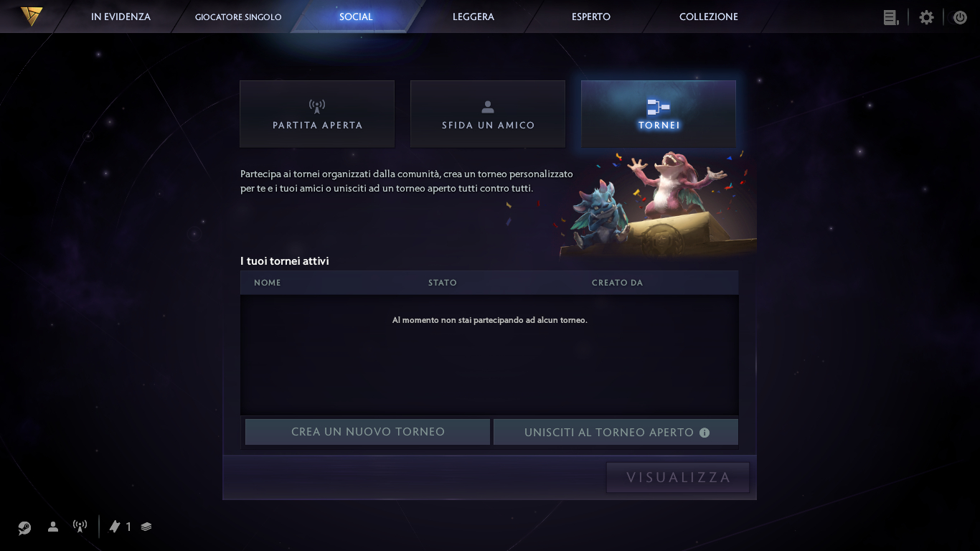The height and width of the screenshot is (551, 980).
Task: Open the news feed icon
Action: [x=891, y=17]
